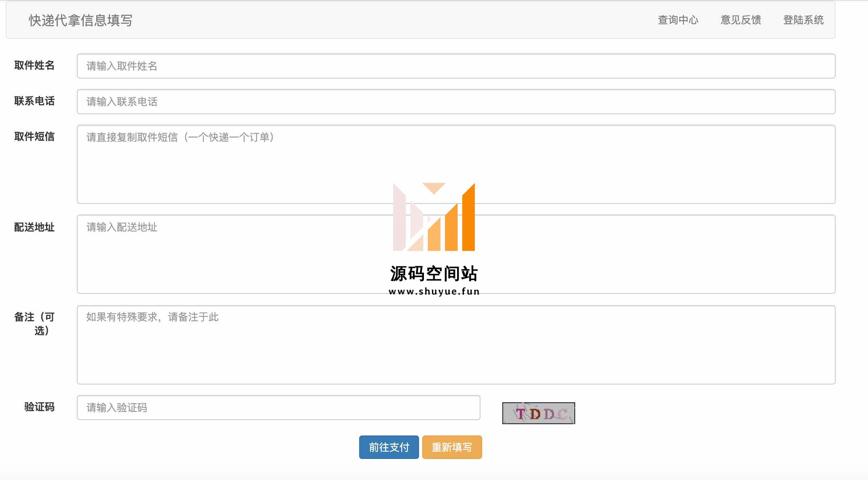Open the 登陆系统 nav link
This screenshot has height=480, width=868.
pos(803,20)
